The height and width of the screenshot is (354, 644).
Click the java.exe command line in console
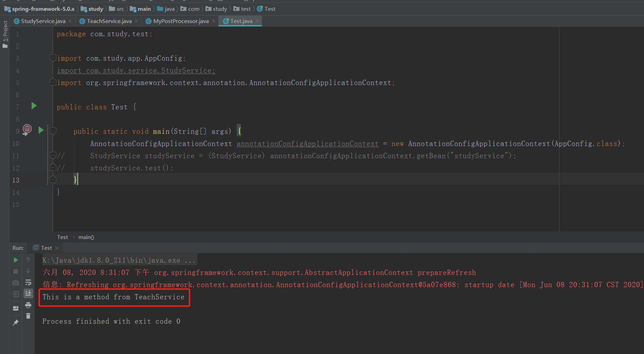(x=119, y=260)
